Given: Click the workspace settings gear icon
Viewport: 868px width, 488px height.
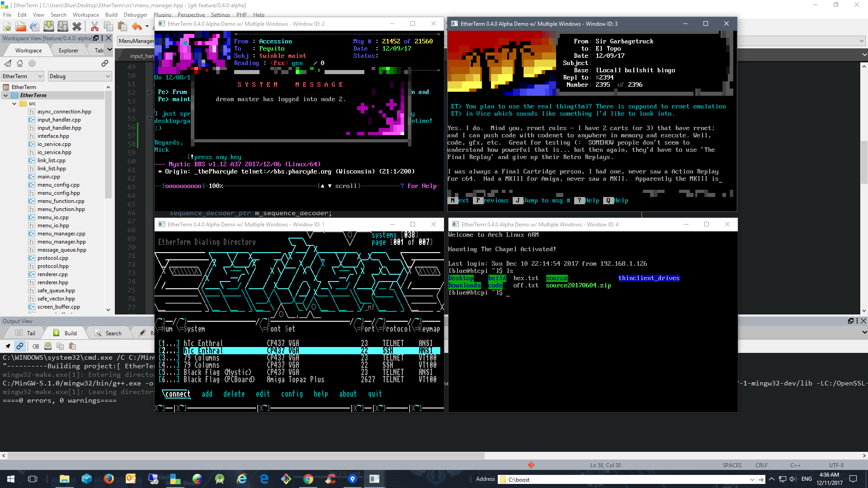Looking at the screenshot, I should click(32, 63).
